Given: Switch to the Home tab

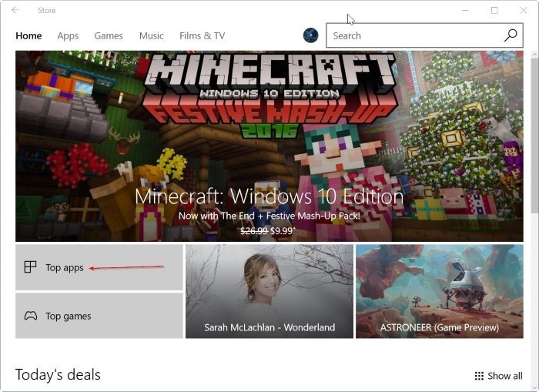Looking at the screenshot, I should [28, 35].
